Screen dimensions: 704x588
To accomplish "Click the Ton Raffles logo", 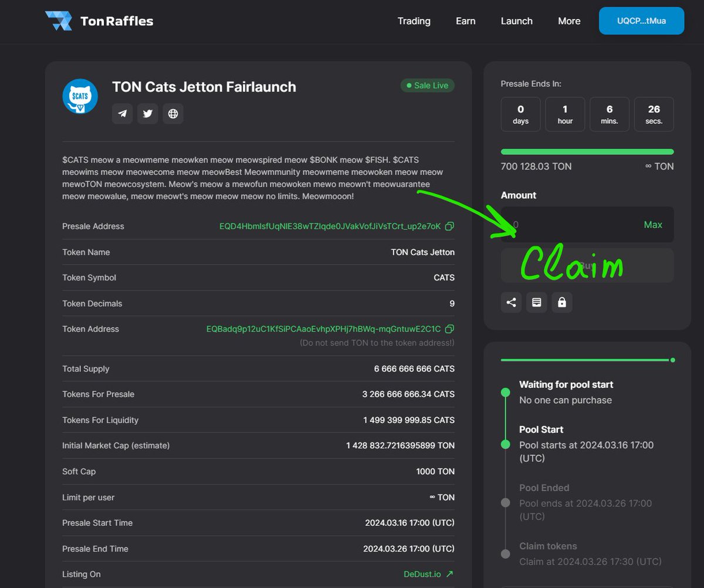I will tap(99, 21).
